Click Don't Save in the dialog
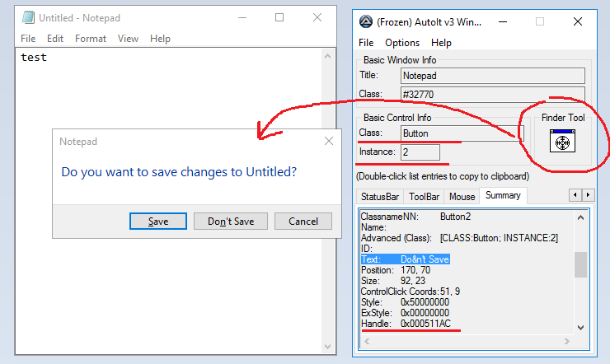 (231, 221)
